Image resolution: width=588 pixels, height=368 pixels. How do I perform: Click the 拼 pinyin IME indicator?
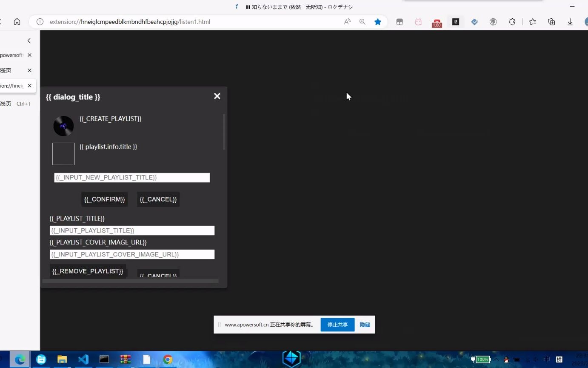[559, 359]
